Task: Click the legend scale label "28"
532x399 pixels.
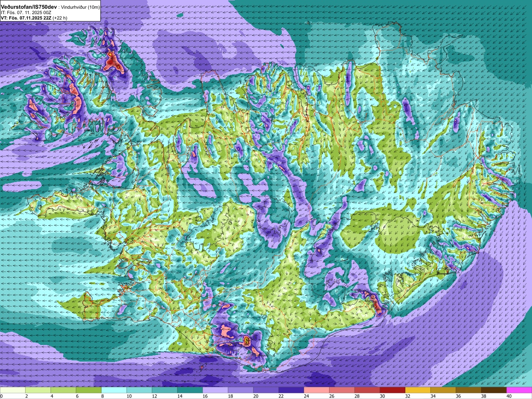Action: pyautogui.click(x=357, y=396)
